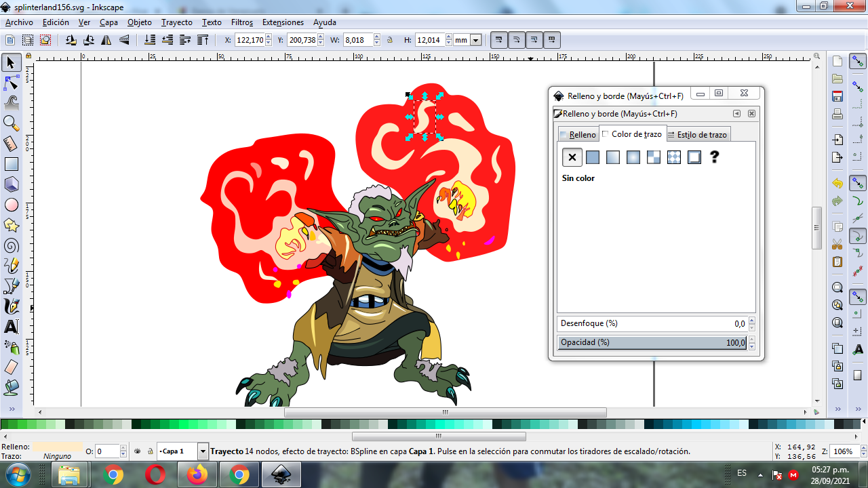Toggle move gradients with object
The height and width of the screenshot is (488, 868).
pos(534,40)
